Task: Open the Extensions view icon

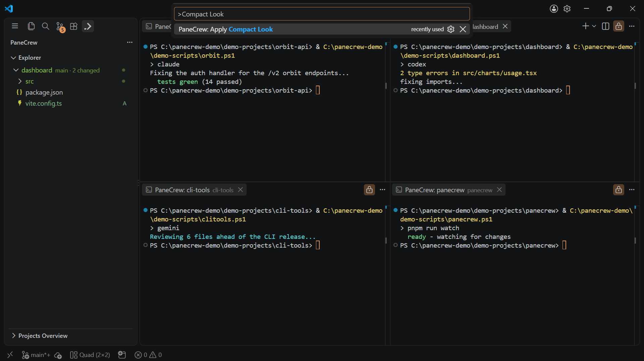Action: 74,26
